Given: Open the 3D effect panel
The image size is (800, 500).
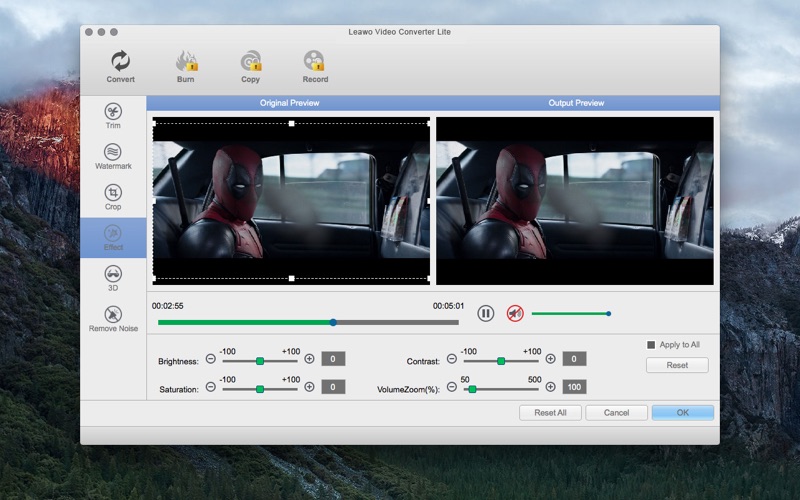Looking at the screenshot, I should [x=113, y=278].
